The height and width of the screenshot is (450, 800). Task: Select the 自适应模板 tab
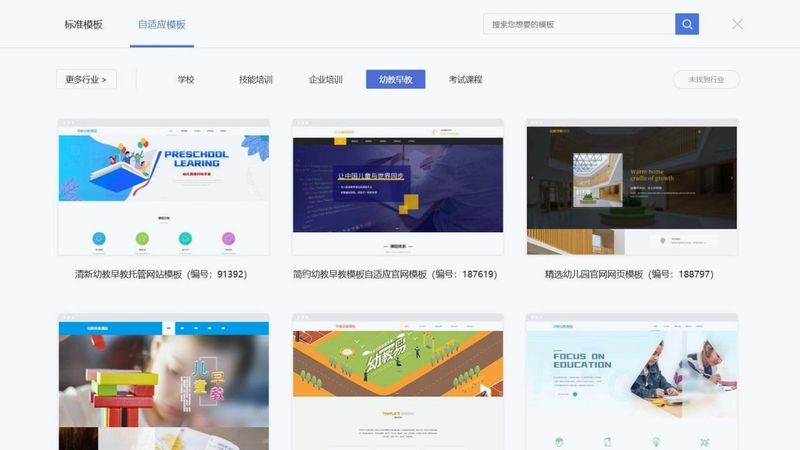162,24
